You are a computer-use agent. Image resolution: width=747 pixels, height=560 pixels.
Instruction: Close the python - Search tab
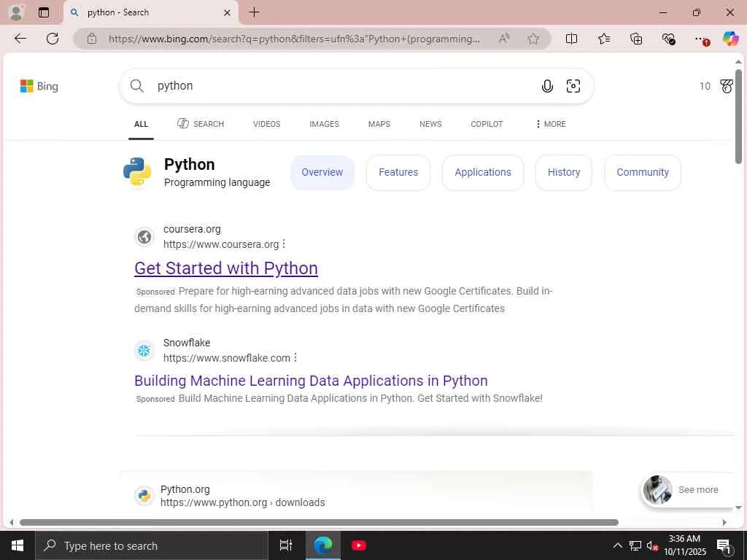[x=228, y=13]
